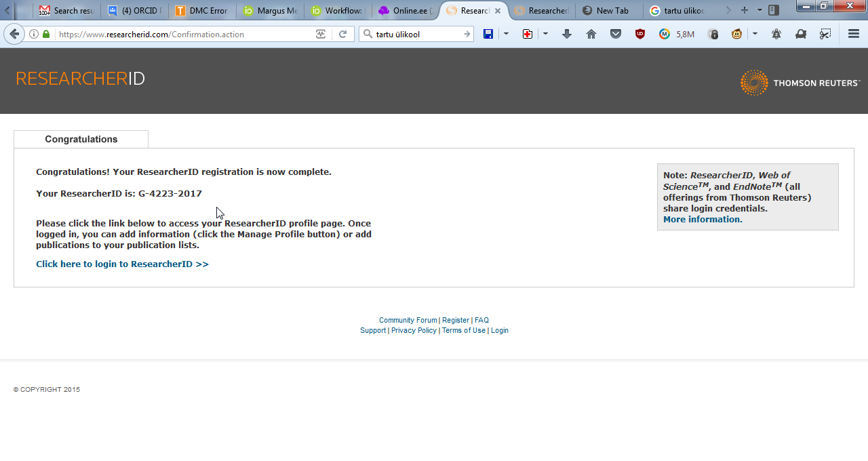Switch to the DMC Error tab
Viewport: 868px width, 461px height.
pos(202,11)
